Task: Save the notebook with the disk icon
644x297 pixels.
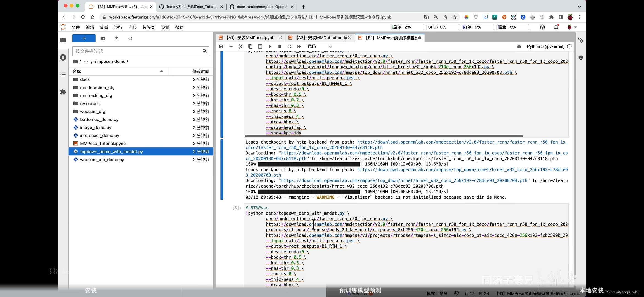Action: coord(221,46)
